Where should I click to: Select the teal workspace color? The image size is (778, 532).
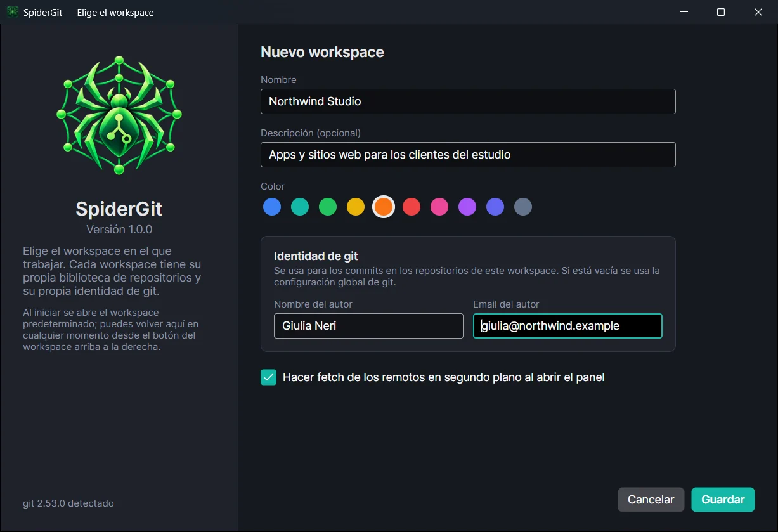300,207
